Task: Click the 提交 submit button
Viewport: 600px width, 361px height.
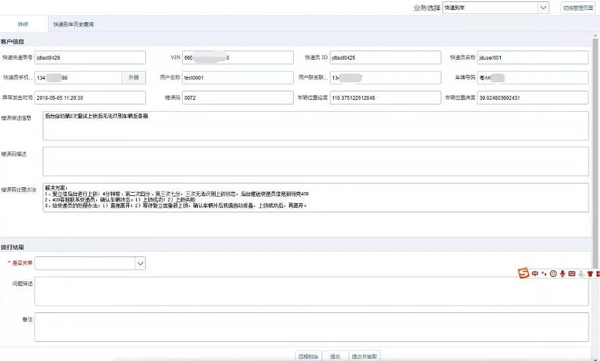Action: pos(335,356)
